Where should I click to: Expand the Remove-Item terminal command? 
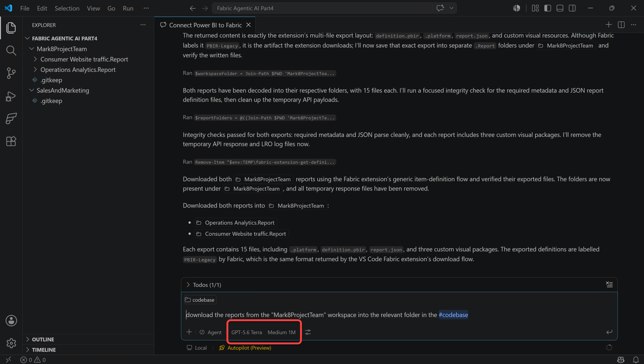265,162
